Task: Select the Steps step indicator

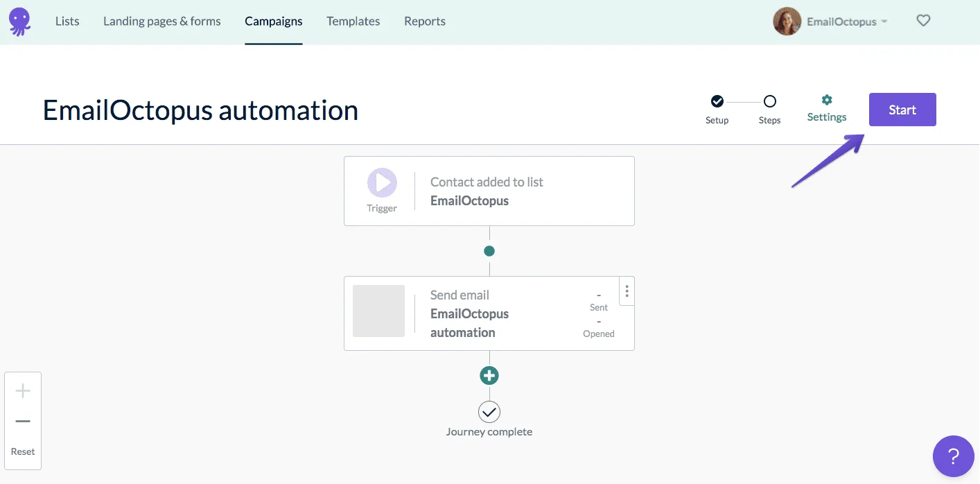Action: (x=769, y=102)
